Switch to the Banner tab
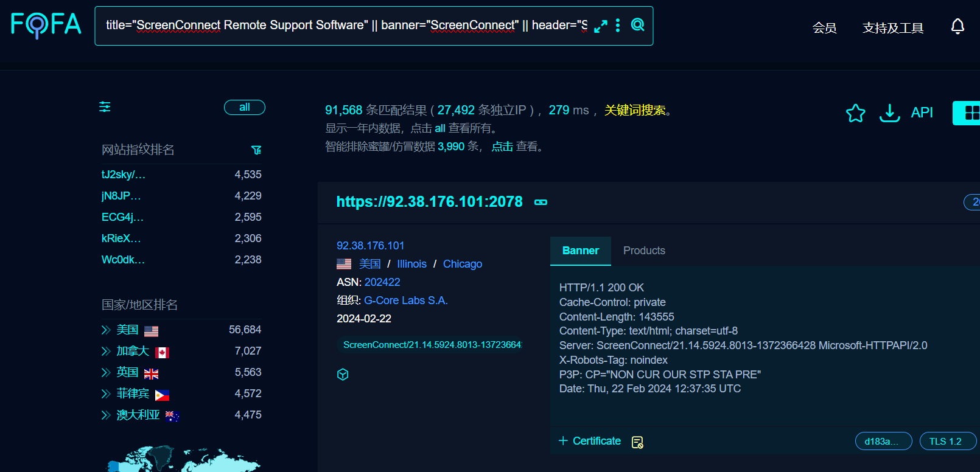Screen dimensions: 980x472 click(581, 251)
